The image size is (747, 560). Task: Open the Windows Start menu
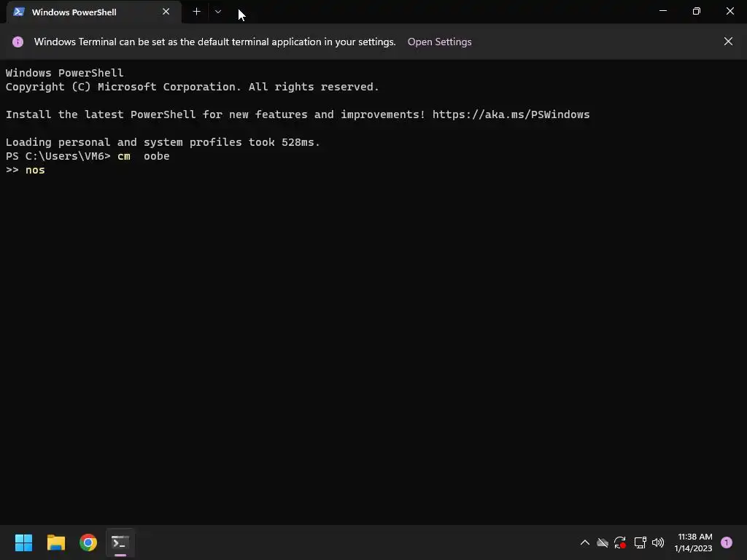(23, 542)
